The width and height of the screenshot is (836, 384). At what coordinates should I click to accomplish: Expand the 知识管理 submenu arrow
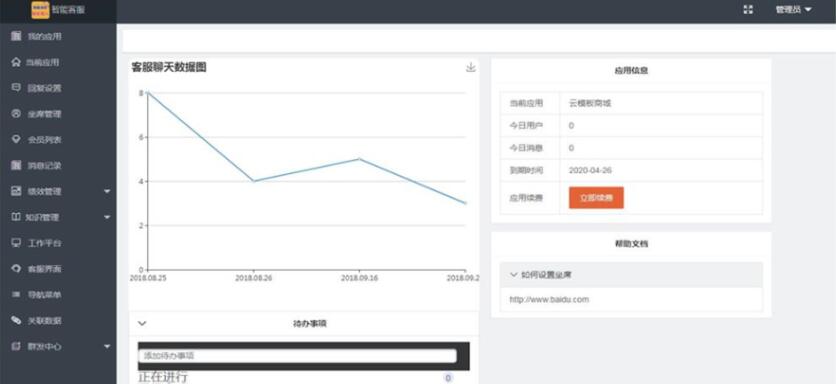(x=107, y=217)
